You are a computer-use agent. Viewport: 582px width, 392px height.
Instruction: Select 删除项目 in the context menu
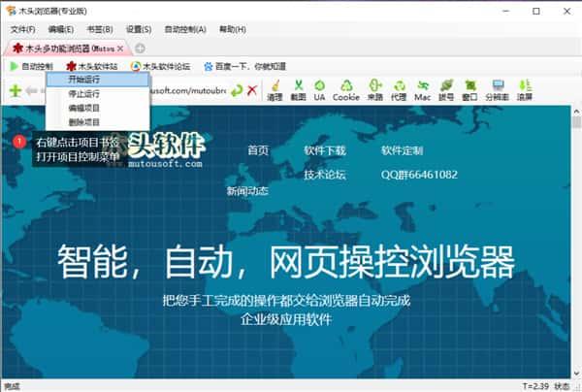point(84,122)
